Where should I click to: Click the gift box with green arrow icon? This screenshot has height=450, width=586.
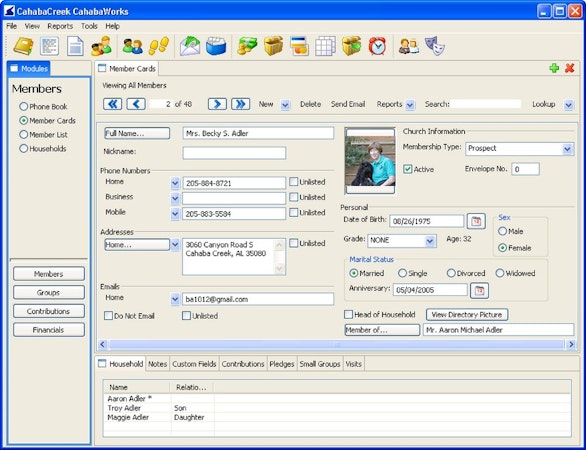point(351,46)
